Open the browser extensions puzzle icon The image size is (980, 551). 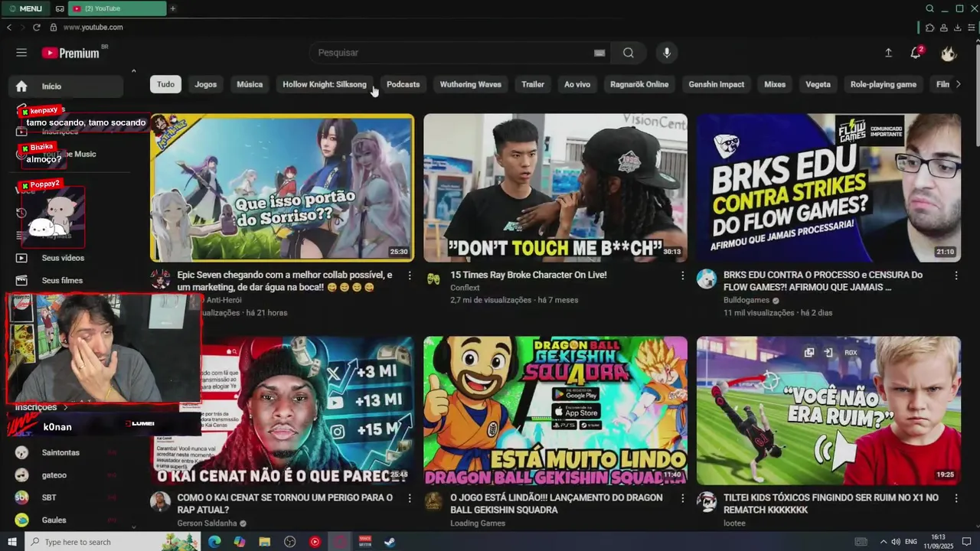(x=929, y=28)
